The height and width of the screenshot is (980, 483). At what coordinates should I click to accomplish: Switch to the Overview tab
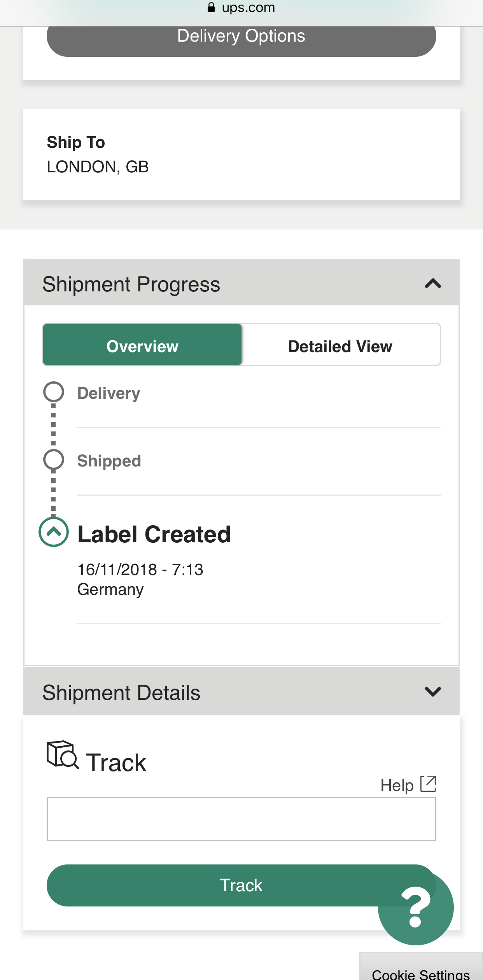pos(142,345)
